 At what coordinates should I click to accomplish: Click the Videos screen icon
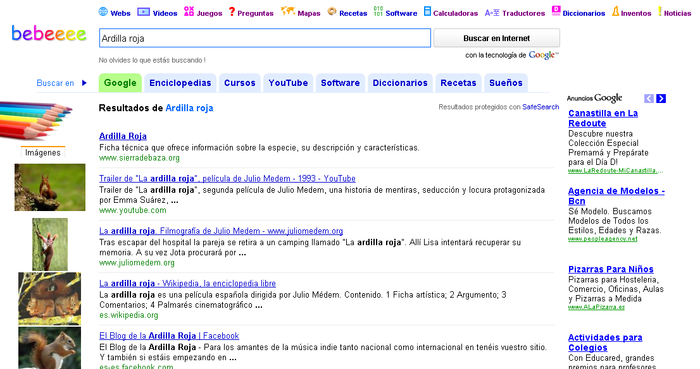143,12
